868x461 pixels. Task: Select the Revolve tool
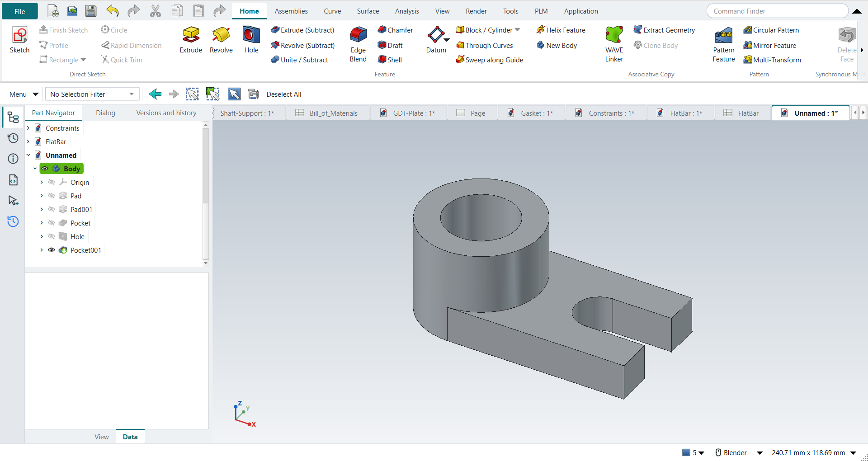[221, 40]
